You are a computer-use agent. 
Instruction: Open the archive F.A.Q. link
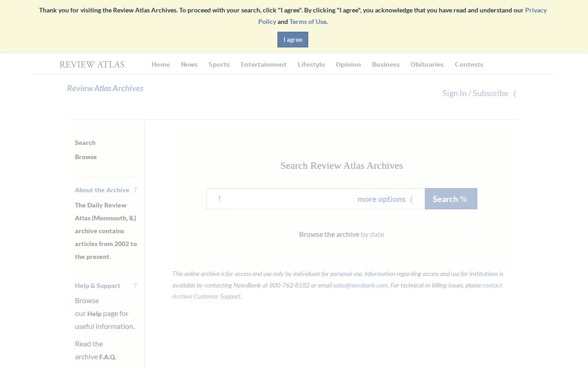(107, 357)
